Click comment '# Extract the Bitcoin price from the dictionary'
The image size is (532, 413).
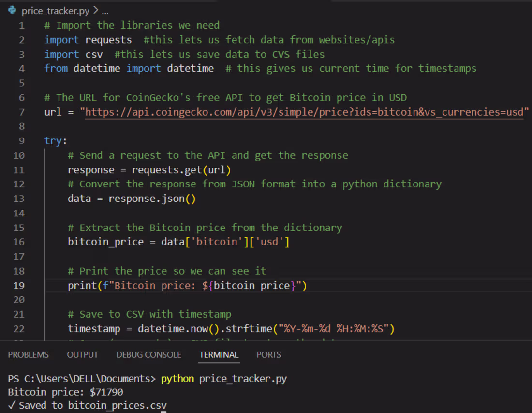[205, 228]
